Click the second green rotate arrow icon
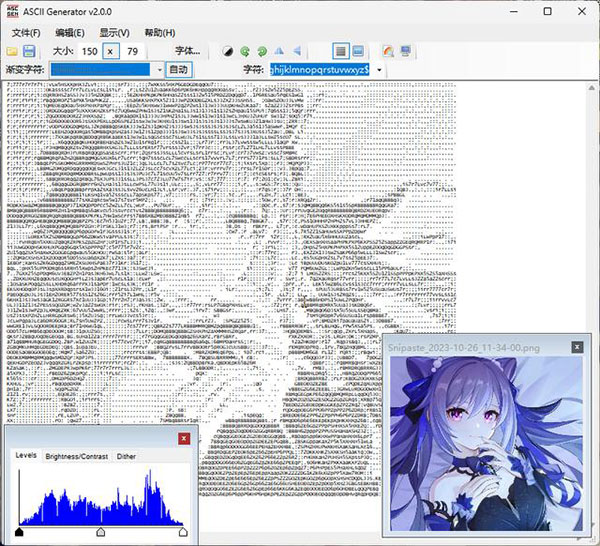600x546 pixels. (262, 51)
